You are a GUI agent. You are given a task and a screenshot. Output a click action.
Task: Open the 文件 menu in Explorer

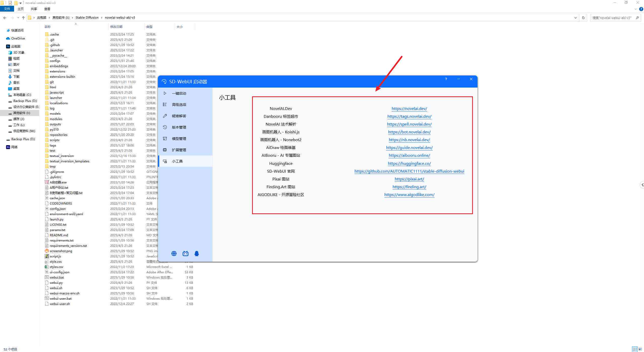click(x=7, y=9)
